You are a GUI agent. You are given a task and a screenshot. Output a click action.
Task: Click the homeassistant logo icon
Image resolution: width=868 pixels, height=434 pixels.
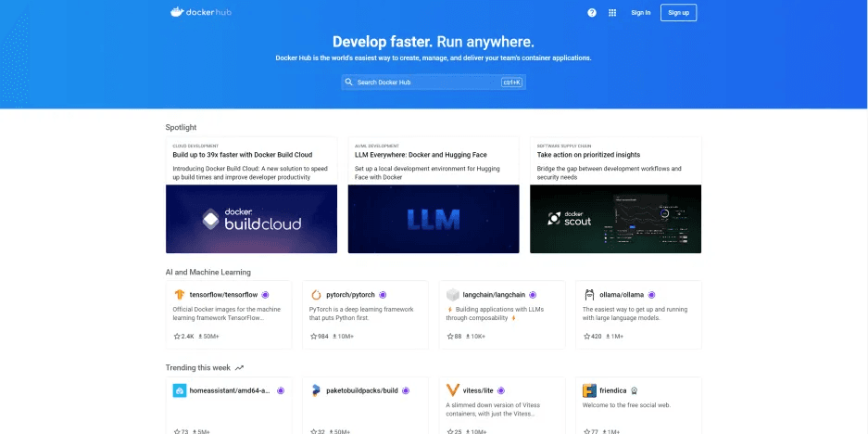click(x=180, y=390)
